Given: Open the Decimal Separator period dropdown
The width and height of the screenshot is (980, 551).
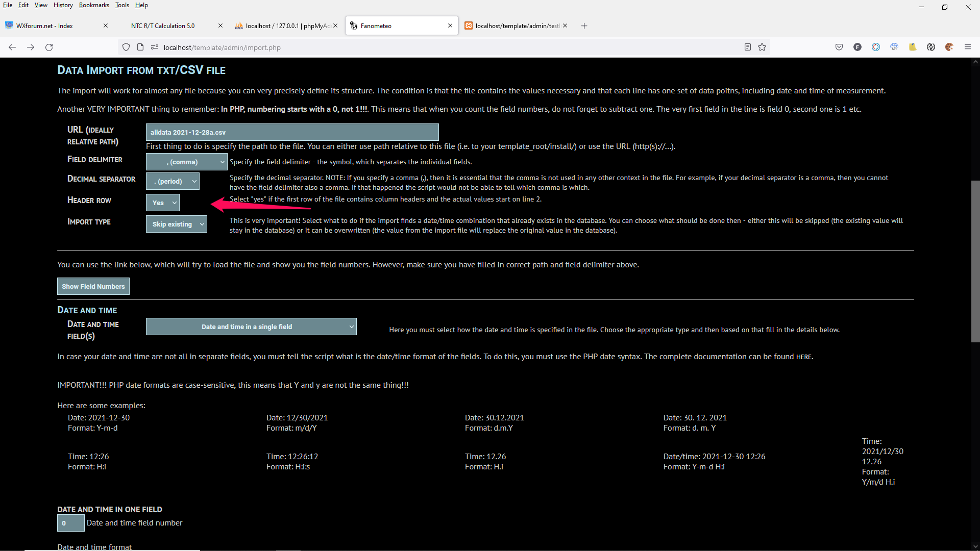Looking at the screenshot, I should tap(173, 181).
